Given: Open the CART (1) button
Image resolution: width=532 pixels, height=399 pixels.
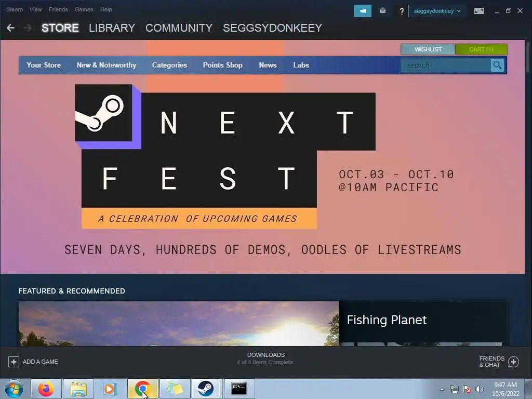Looking at the screenshot, I should [x=481, y=49].
